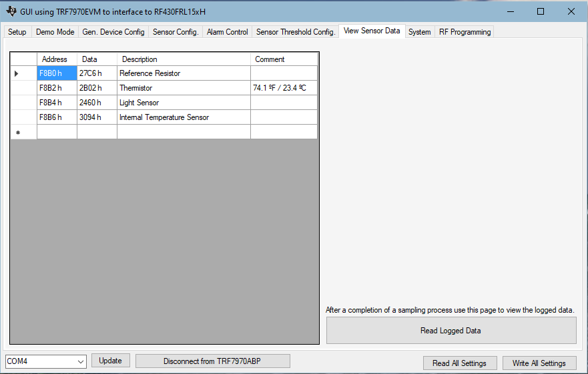Select the row header of the Internal Temperature Sensor row
This screenshot has width=588, height=374.
[23, 117]
